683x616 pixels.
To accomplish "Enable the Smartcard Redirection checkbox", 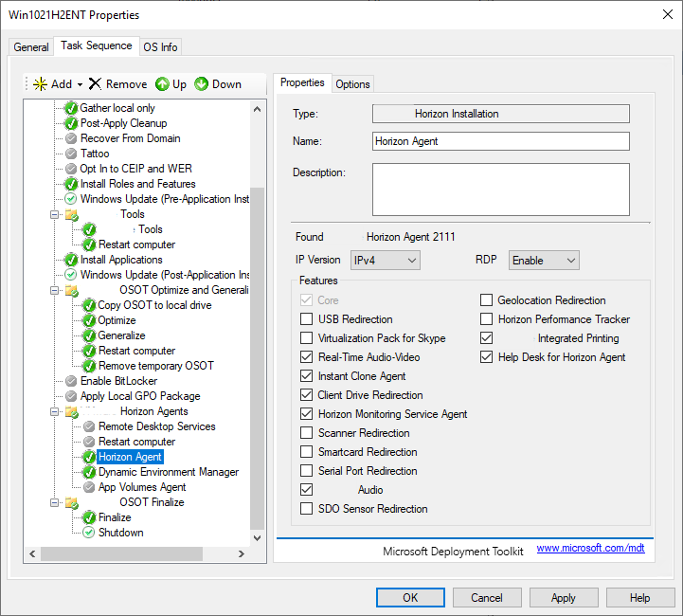I will (306, 452).
